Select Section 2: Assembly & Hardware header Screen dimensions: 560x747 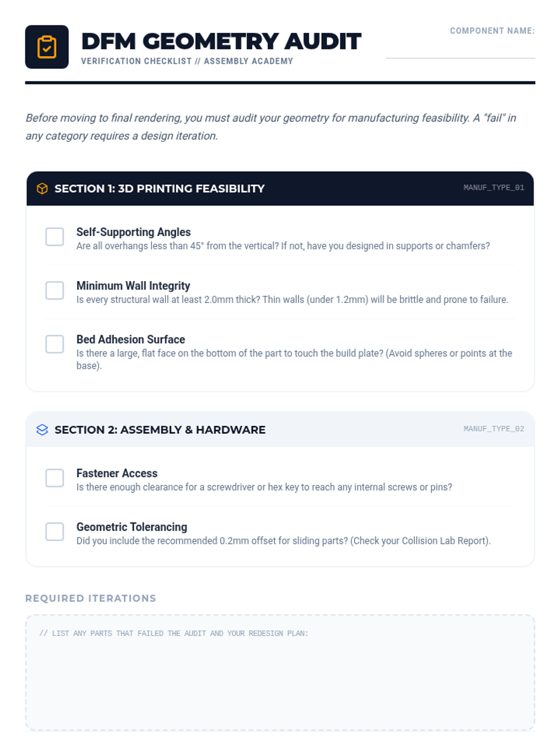(160, 430)
